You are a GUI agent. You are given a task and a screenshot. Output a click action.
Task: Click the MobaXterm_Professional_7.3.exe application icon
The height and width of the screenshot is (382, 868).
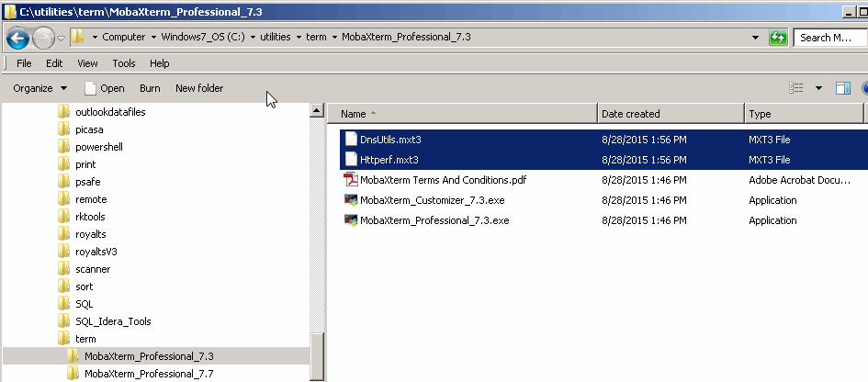coord(349,220)
